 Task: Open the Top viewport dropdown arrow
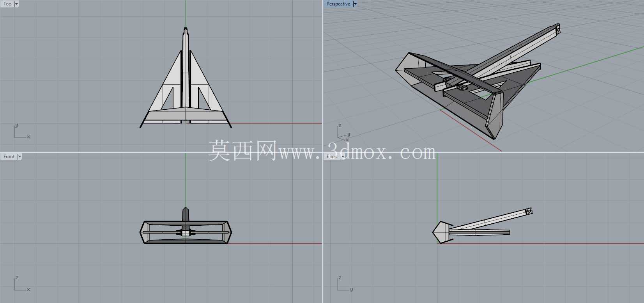16,4
